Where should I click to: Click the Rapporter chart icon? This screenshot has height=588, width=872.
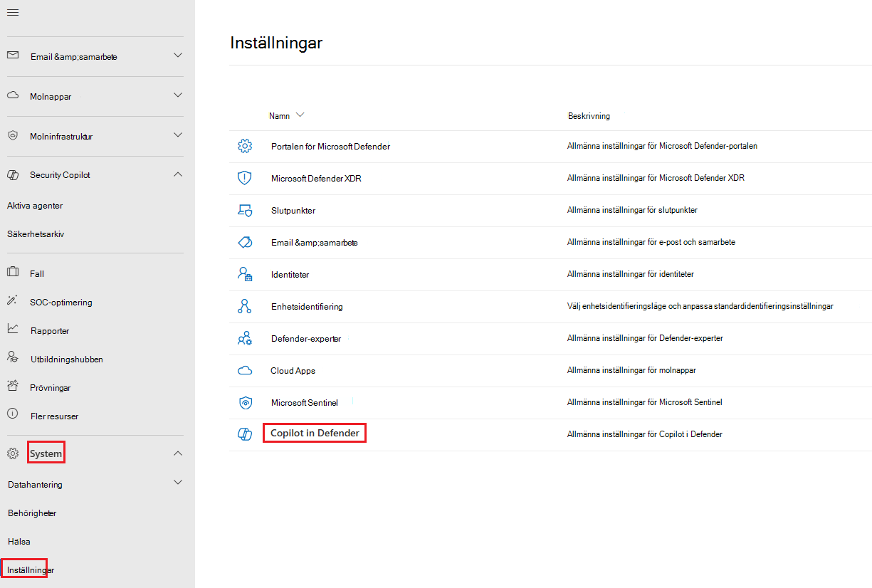tap(13, 329)
